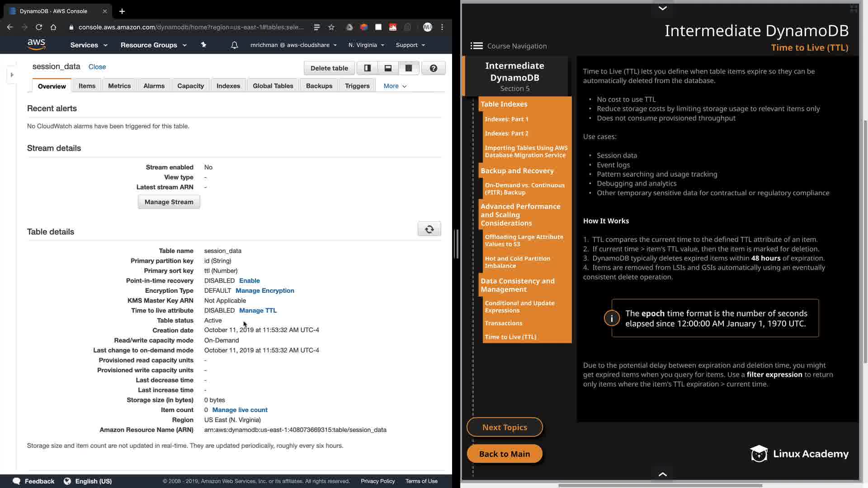This screenshot has height=488, width=868.
Task: Select Time to Live (TTL) course topic
Action: (x=510, y=337)
